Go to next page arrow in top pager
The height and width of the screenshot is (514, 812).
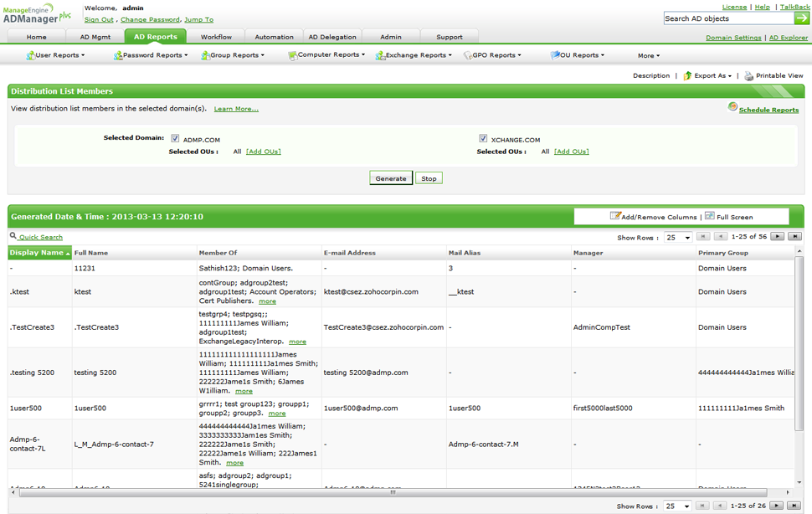point(777,237)
